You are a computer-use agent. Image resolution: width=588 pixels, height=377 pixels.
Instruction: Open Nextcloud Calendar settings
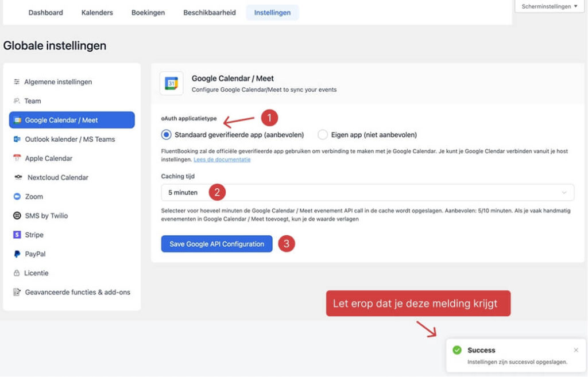(72, 177)
